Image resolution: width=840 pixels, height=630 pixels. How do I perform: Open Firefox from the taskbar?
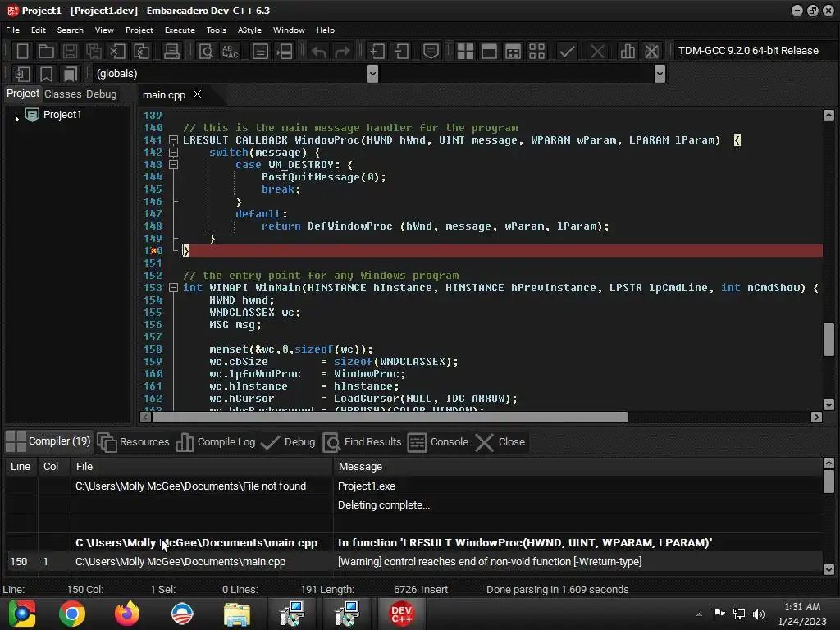click(127, 614)
